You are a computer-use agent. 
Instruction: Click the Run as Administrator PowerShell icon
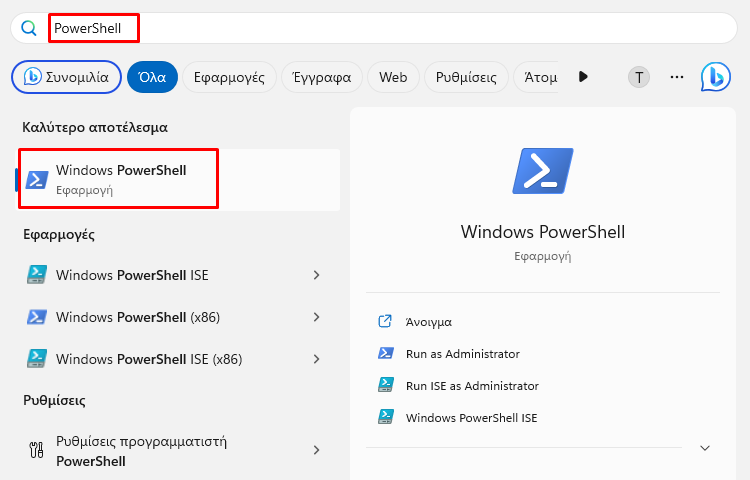pos(386,353)
